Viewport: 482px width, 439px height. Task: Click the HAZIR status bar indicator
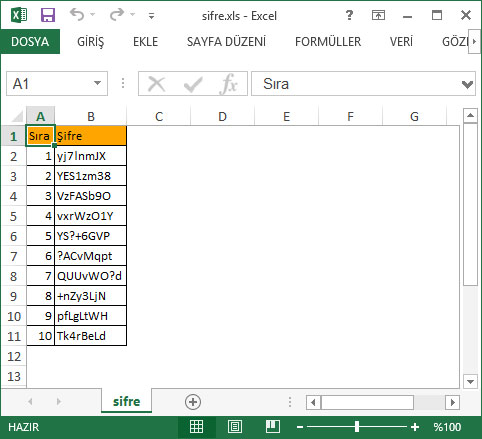coord(24,427)
